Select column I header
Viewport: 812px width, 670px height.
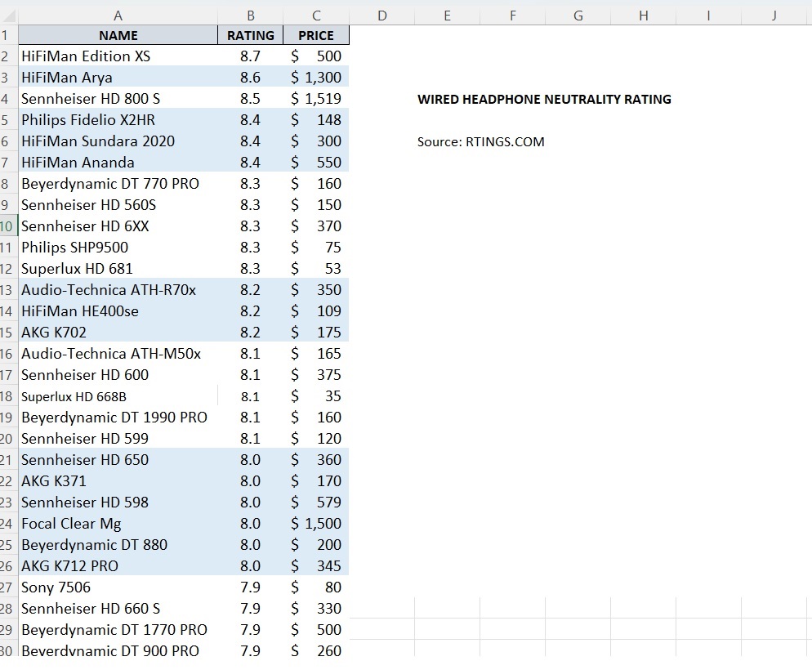[709, 16]
